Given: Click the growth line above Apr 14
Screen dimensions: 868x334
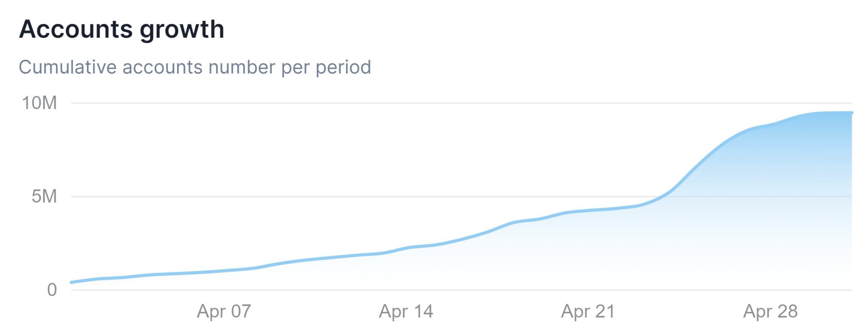Looking at the screenshot, I should [406, 248].
